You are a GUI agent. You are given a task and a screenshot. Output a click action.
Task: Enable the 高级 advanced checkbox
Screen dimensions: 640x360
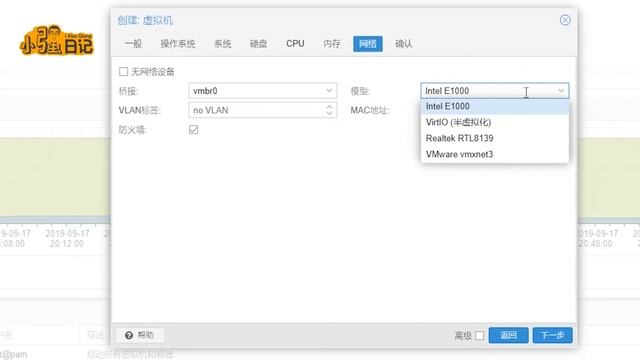tap(480, 336)
